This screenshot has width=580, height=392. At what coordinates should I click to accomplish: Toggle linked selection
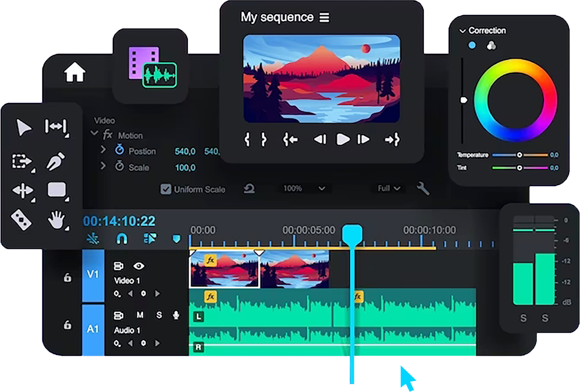click(150, 238)
